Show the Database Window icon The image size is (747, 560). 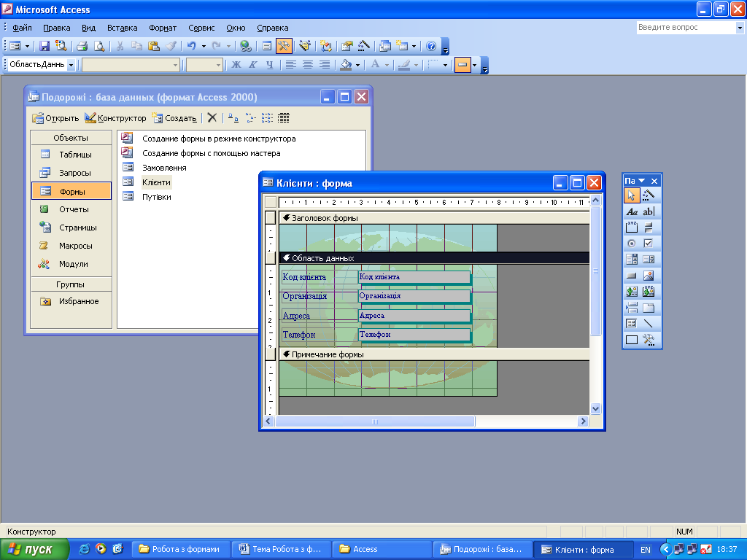click(385, 46)
